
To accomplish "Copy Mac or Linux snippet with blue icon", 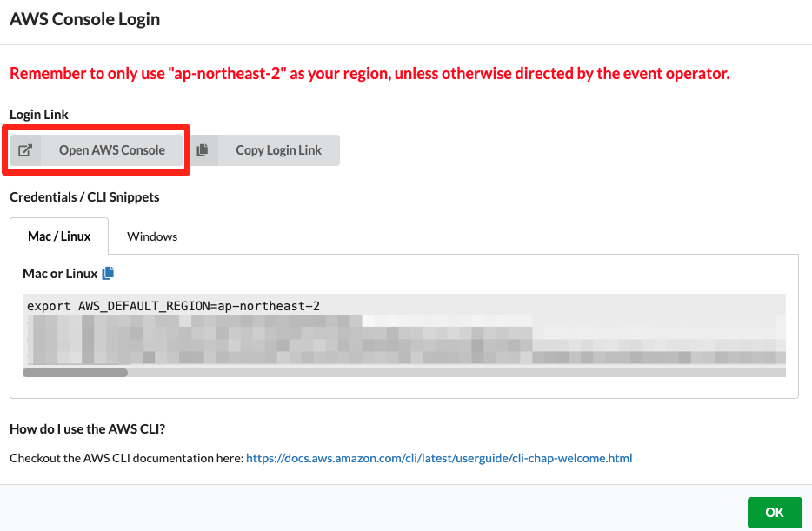I will (108, 273).
